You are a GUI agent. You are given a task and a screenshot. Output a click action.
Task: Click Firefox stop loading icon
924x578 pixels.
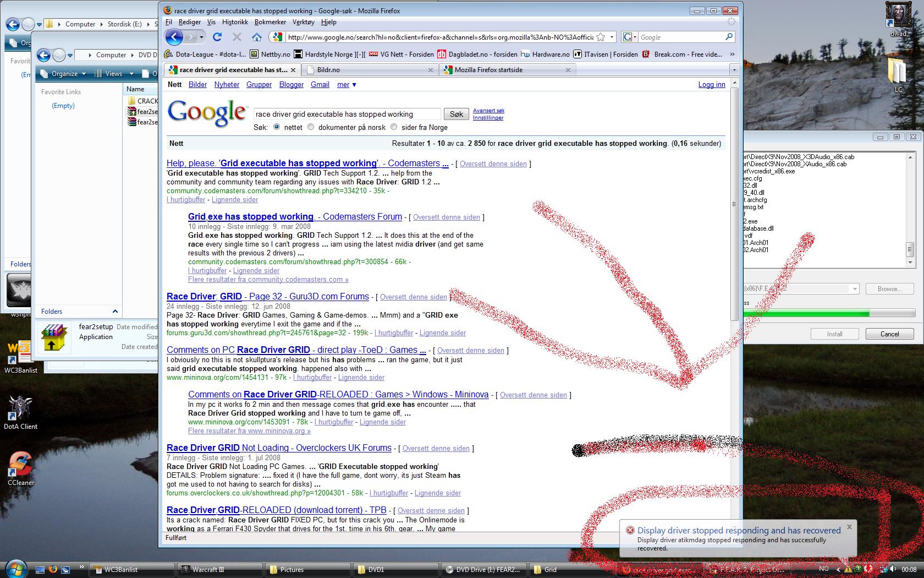[x=237, y=37]
